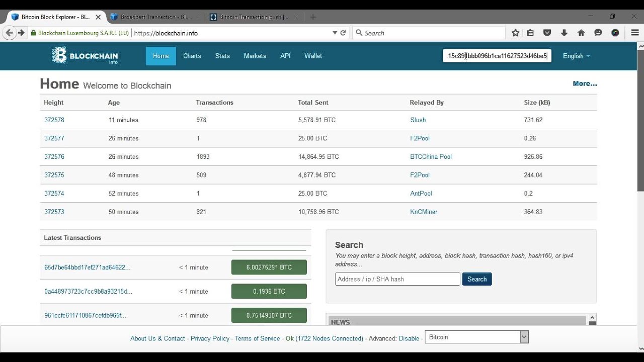Viewport: 644px width, 362px height.
Task: Open the Wallet nav item
Action: [313, 56]
